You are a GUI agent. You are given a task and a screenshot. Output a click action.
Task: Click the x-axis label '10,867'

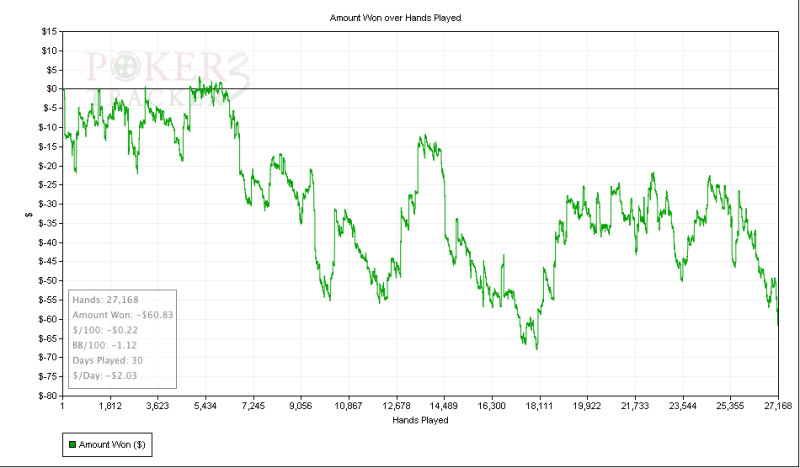tap(348, 406)
